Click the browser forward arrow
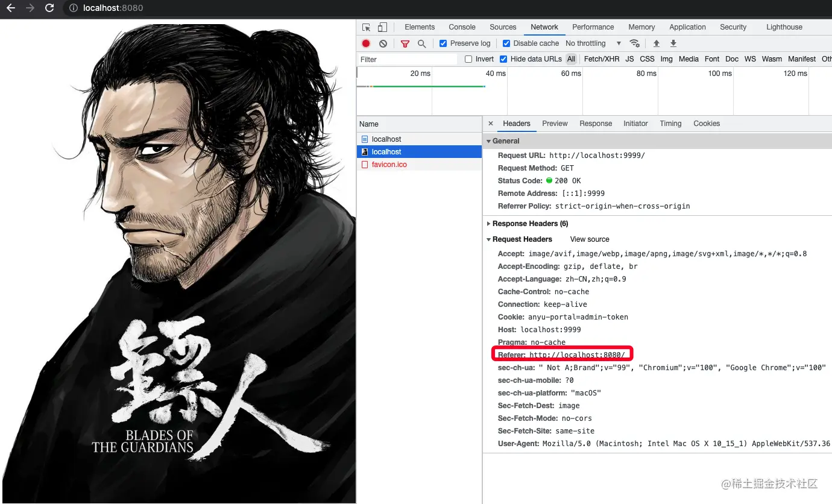This screenshot has width=832, height=504. (30, 8)
